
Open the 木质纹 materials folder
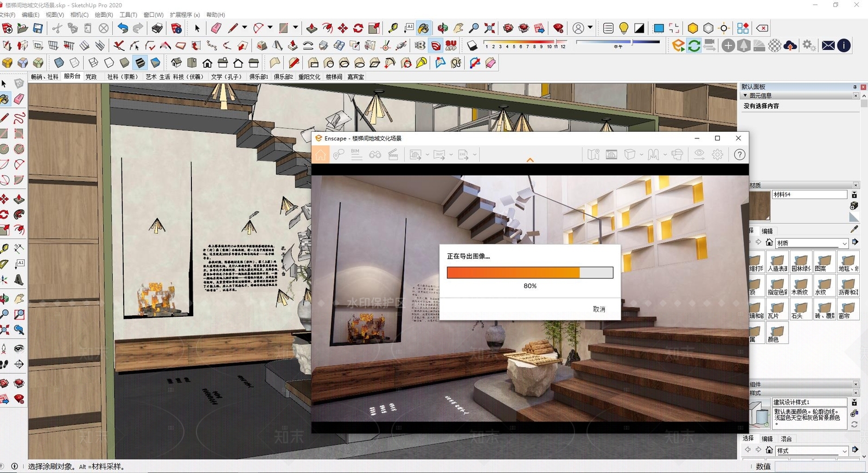coord(801,286)
